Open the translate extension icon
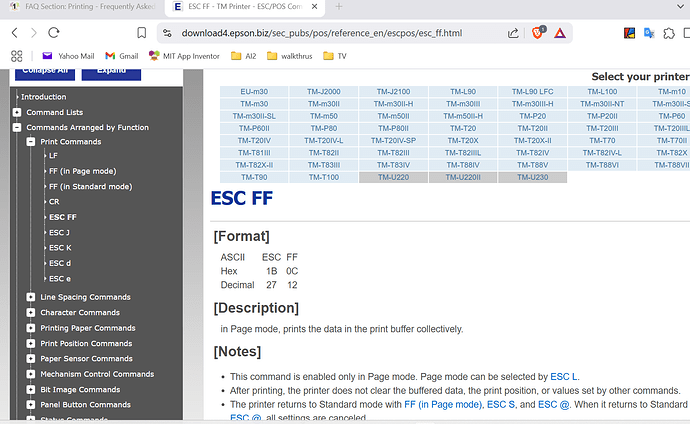Image resolution: width=690 pixels, height=424 pixels. tap(649, 33)
